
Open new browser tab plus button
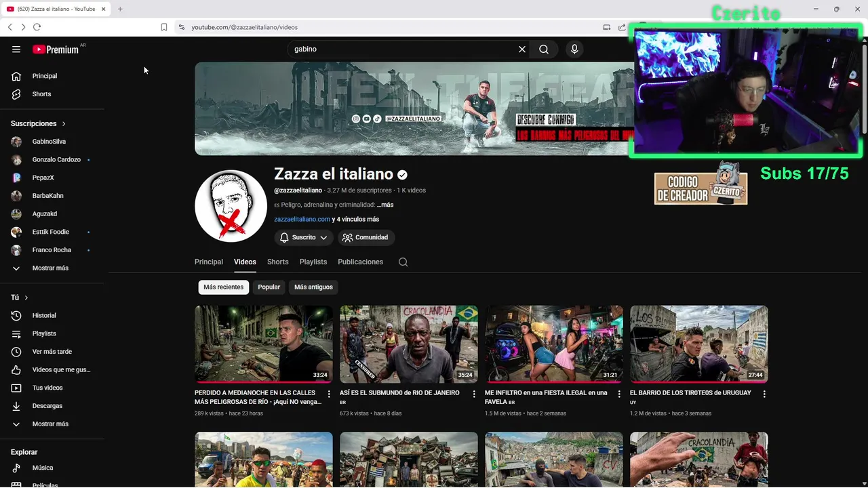pyautogui.click(x=120, y=9)
